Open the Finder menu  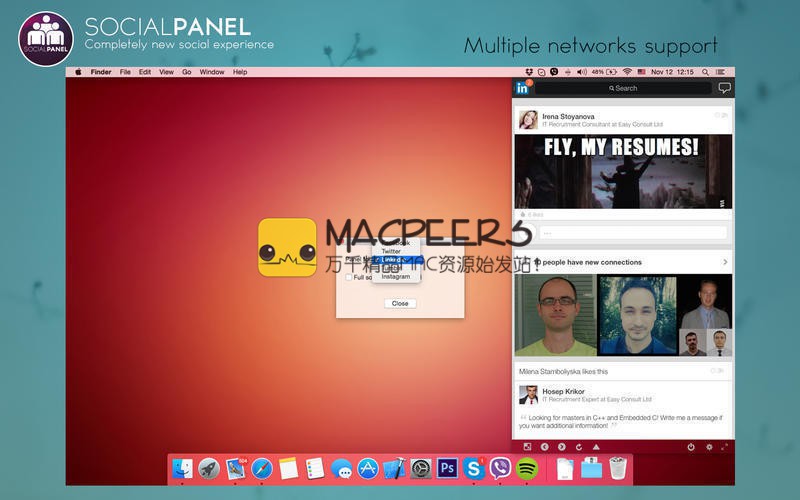coord(101,72)
